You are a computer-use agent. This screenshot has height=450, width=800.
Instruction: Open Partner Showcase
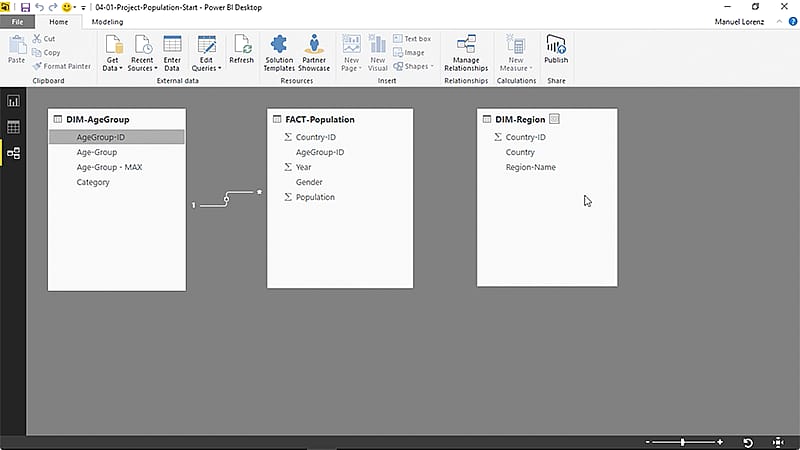click(x=314, y=53)
